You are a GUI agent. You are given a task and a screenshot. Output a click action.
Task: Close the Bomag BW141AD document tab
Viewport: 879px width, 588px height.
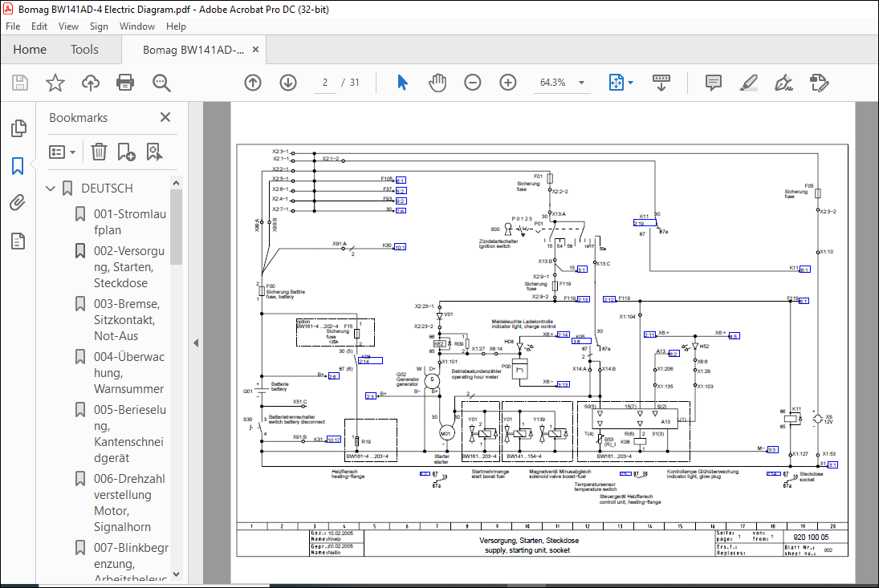tap(255, 49)
